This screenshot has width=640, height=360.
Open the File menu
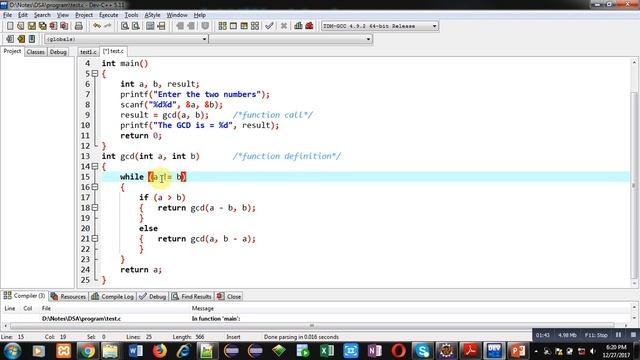(7, 15)
